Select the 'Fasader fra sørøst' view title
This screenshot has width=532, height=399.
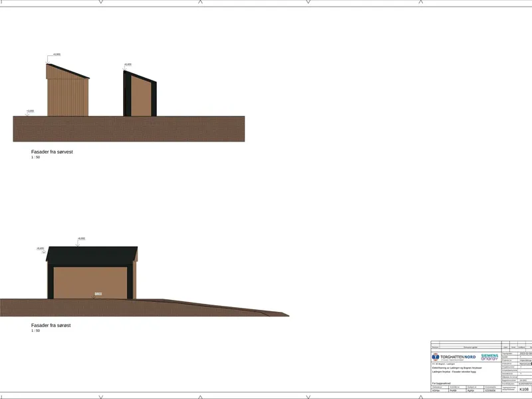51,325
